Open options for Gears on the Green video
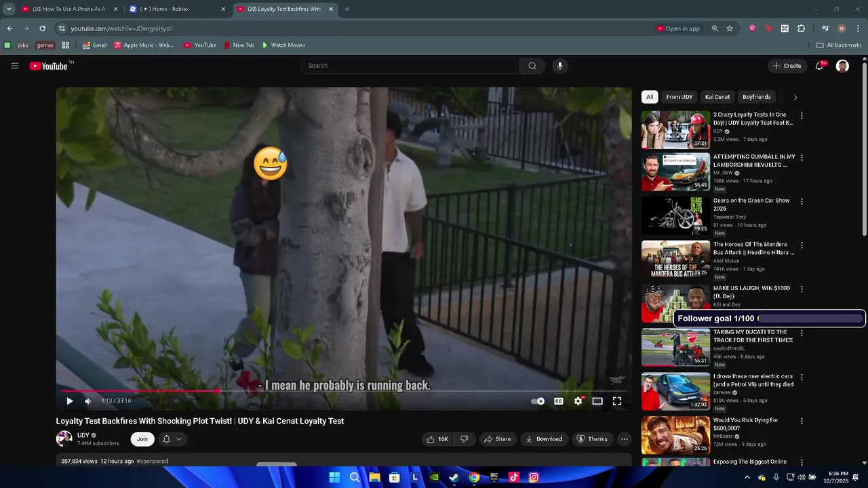This screenshot has width=868, height=488. pos(802,202)
